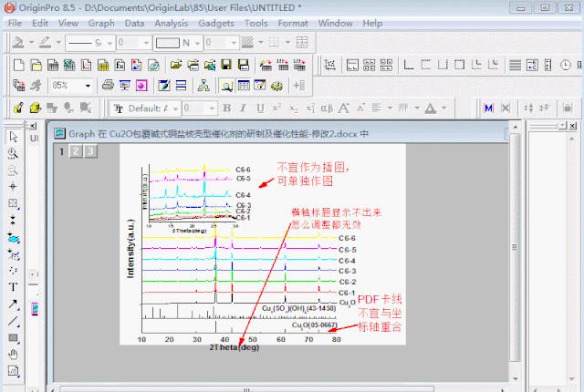Open the border style N dropdown
Screen dimensions: 584x392
pyautogui.click(x=179, y=43)
